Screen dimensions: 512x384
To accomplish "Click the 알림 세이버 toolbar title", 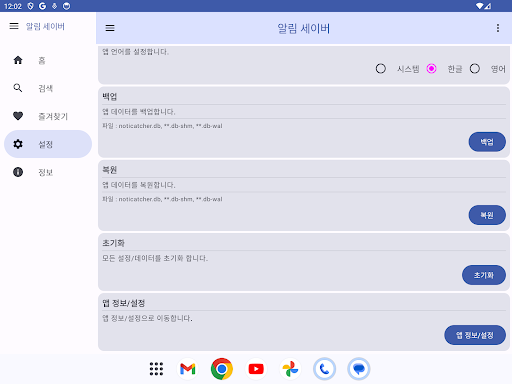I will (x=304, y=28).
